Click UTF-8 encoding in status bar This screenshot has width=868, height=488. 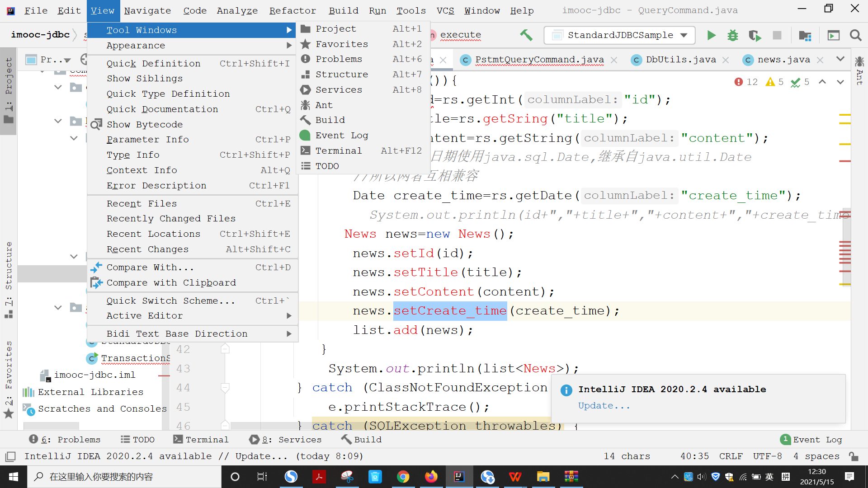point(767,456)
